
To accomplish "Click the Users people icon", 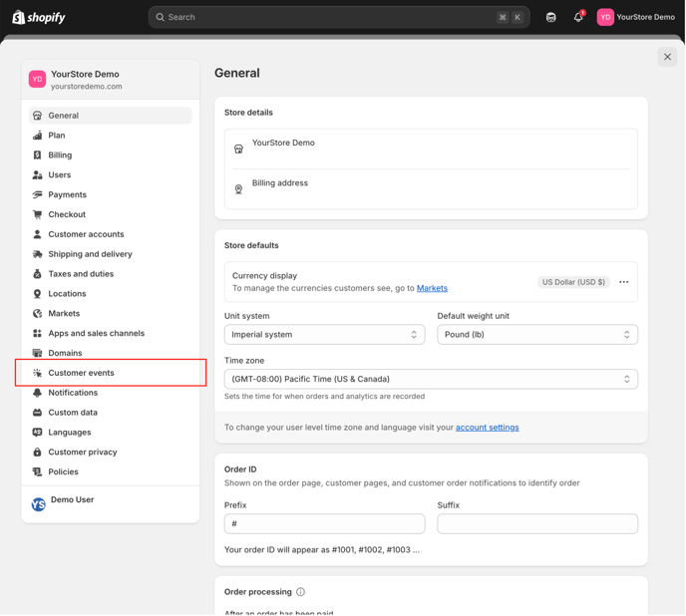I will (38, 174).
